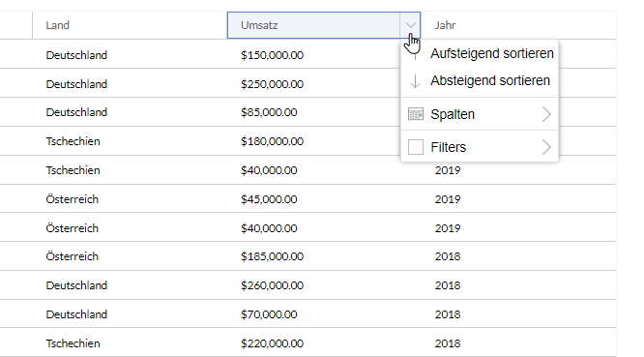Click the descending sort arrow icon
The height and width of the screenshot is (357, 644).
pos(415,81)
